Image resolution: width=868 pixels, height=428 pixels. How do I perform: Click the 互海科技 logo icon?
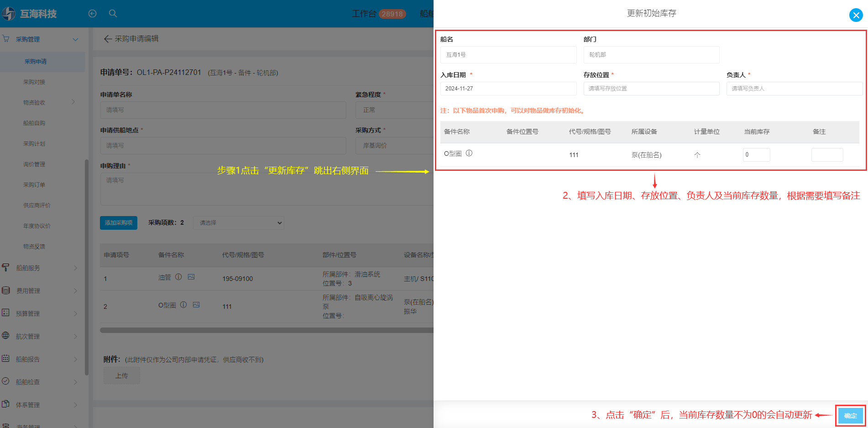click(8, 14)
